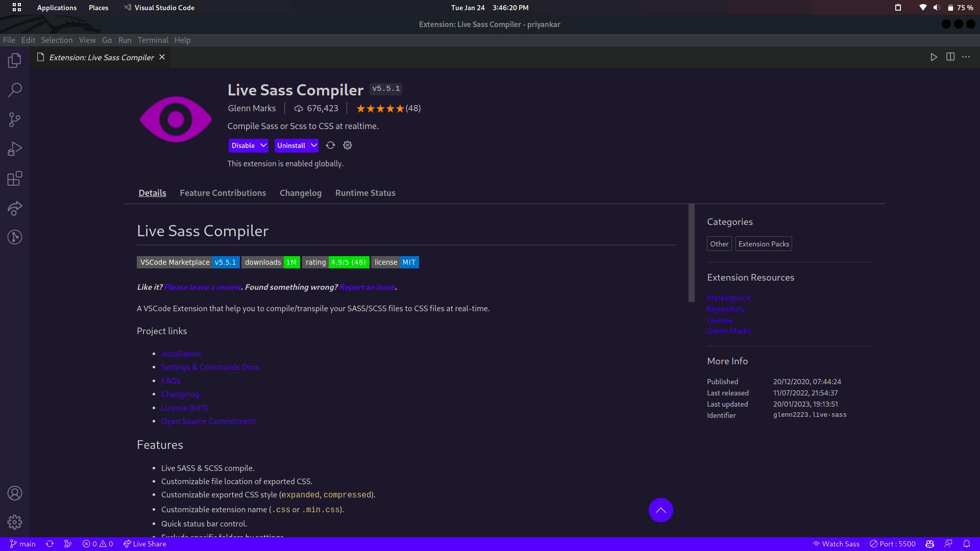Click the scroll-to-top floating button
Image resolution: width=980 pixels, height=551 pixels.
click(x=660, y=510)
